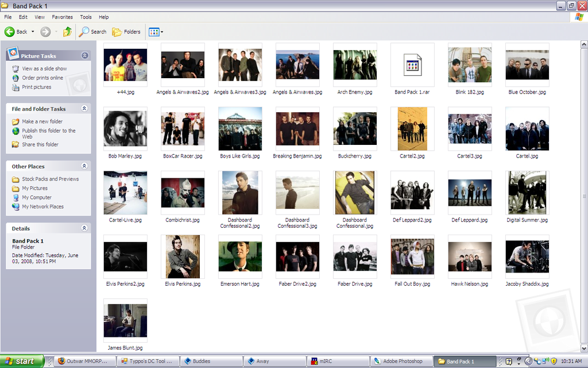Click the Def Leppard2.jpg file name
Viewport: 588px width, 368px height.
coord(412,220)
